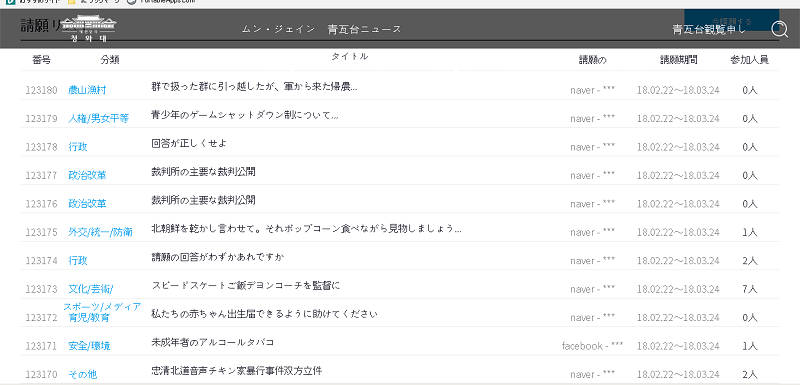The width and height of the screenshot is (800, 385).
Task: Click 行政 category in row 123178
Action: pos(78,147)
